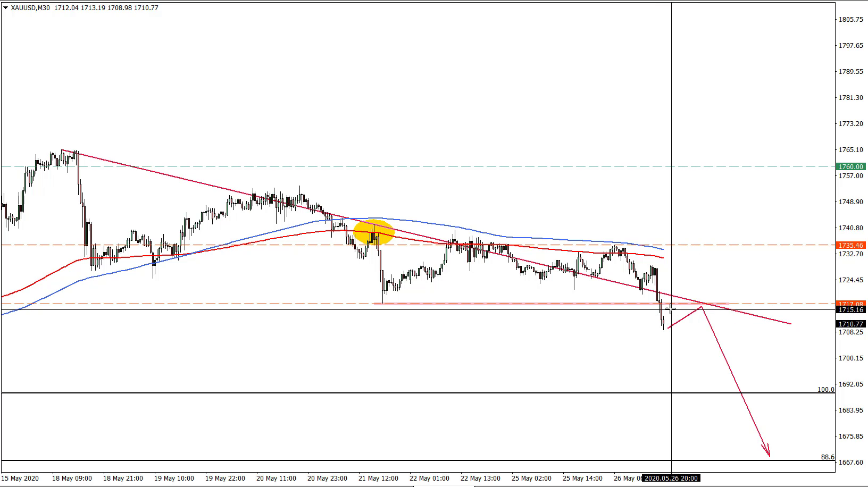The width and height of the screenshot is (868, 487).
Task: Click the 1773.20 price scale value
Action: coord(850,124)
